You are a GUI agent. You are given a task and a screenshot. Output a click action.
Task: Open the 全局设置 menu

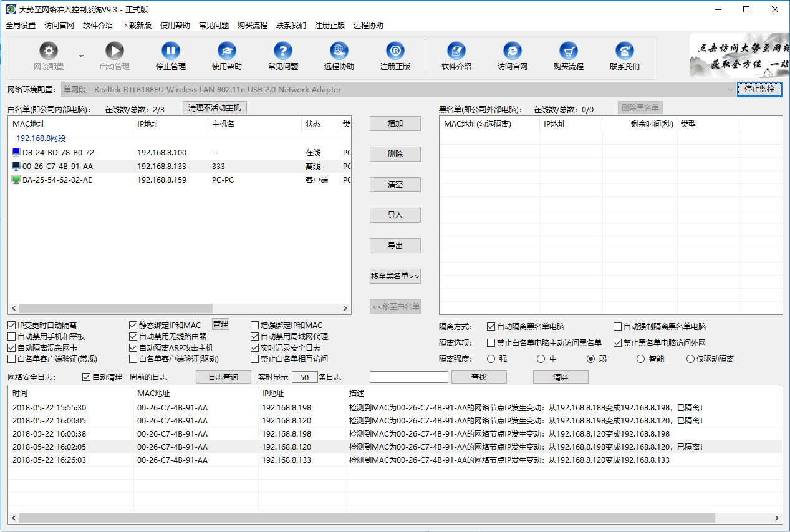click(x=21, y=26)
